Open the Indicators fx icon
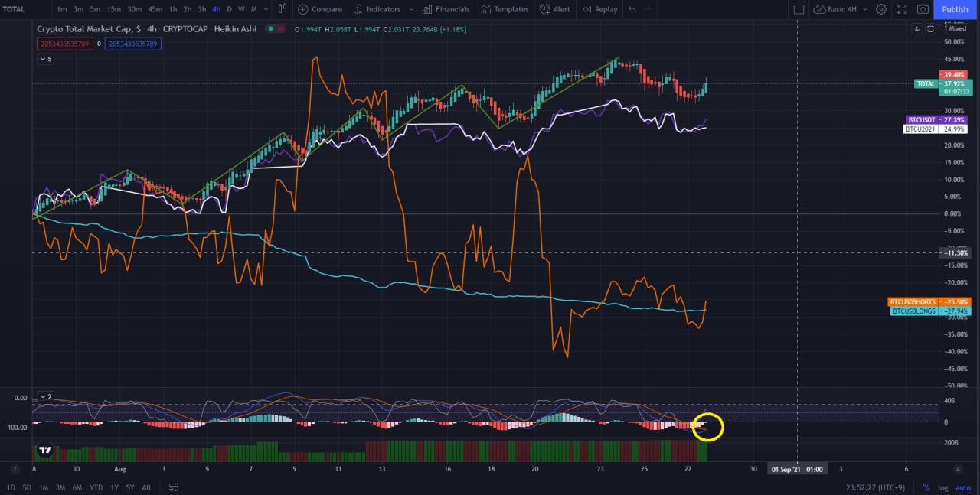 click(x=358, y=9)
